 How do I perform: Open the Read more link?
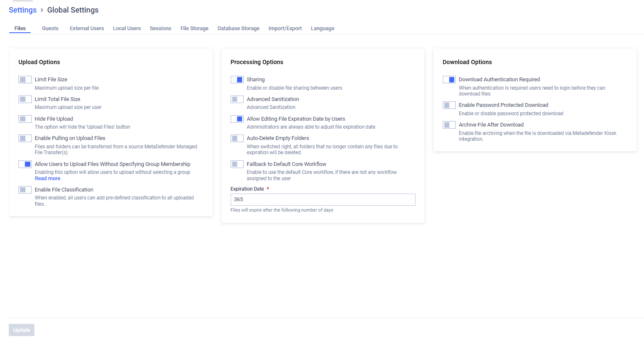[x=47, y=178]
